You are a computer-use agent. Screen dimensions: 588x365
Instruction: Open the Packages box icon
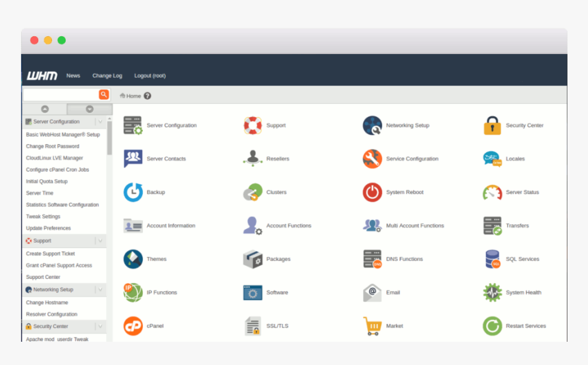click(x=252, y=259)
